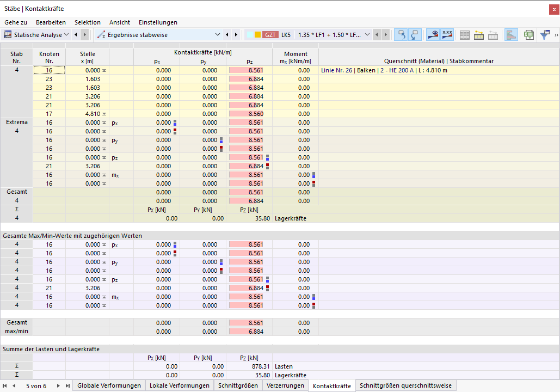Click the light cyan color swatch
Screen dimensions: 560x392
tap(250, 35)
